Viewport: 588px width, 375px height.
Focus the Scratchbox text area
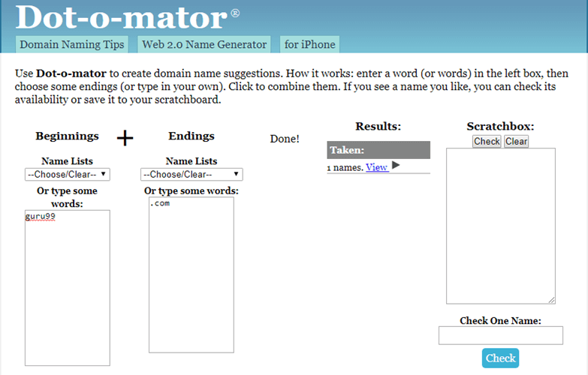coord(501,226)
